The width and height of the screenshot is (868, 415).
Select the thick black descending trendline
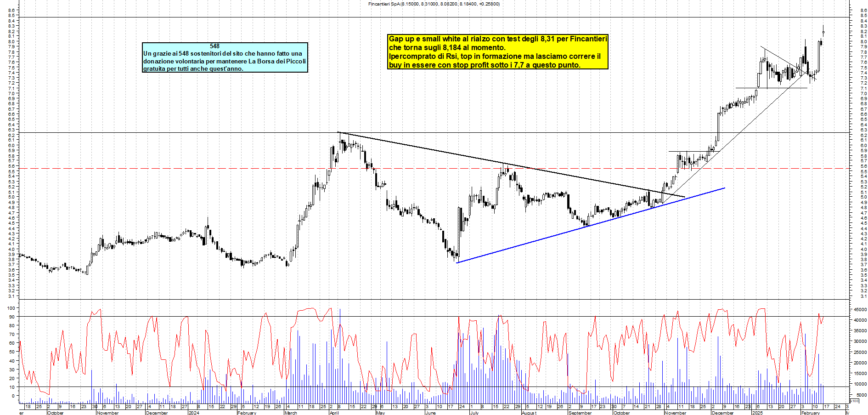(x=511, y=164)
